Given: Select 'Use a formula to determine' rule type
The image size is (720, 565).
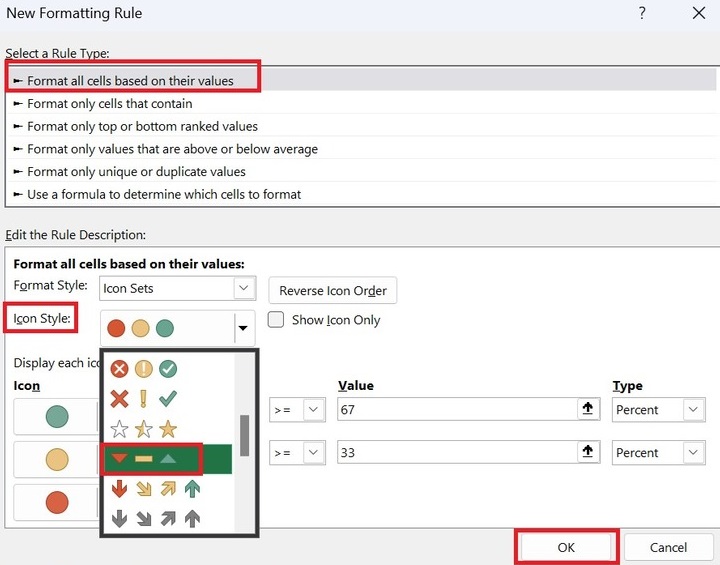Looking at the screenshot, I should coord(164,194).
